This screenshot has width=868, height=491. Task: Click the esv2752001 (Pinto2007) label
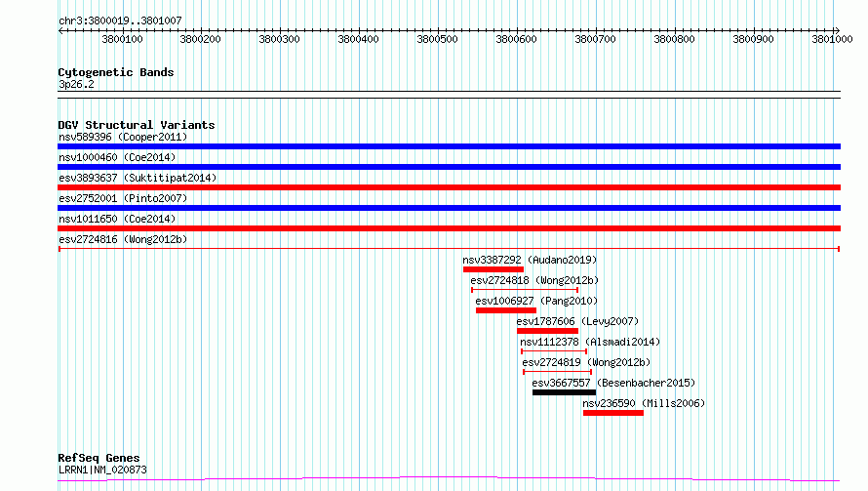click(x=123, y=198)
